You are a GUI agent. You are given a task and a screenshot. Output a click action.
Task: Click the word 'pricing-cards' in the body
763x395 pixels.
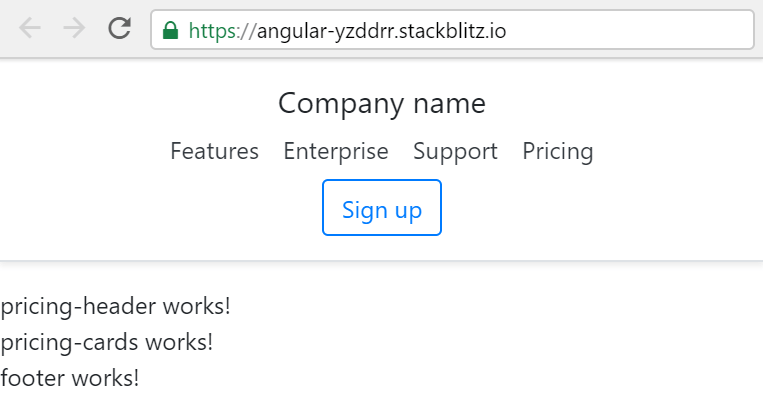point(70,342)
